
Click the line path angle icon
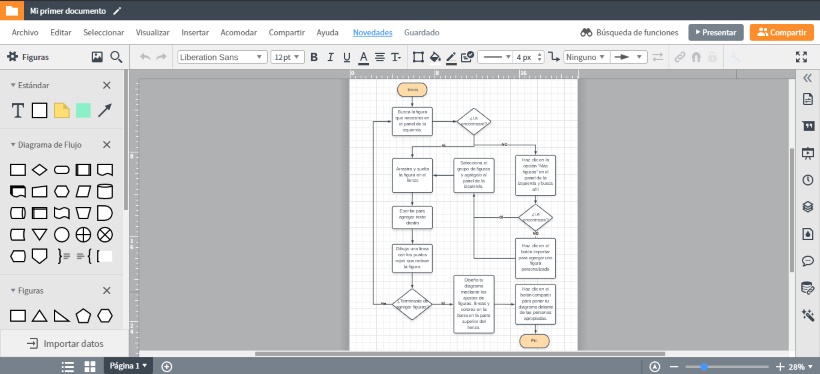click(x=554, y=57)
